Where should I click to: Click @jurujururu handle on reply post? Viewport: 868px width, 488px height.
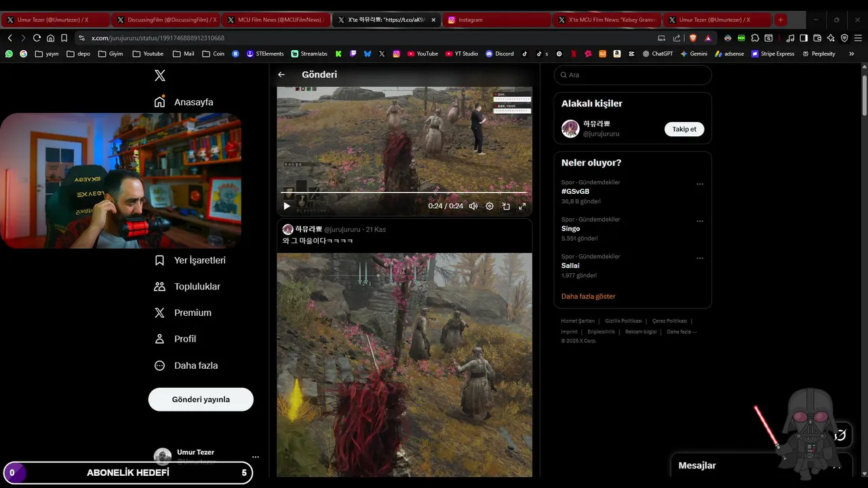[x=342, y=230]
